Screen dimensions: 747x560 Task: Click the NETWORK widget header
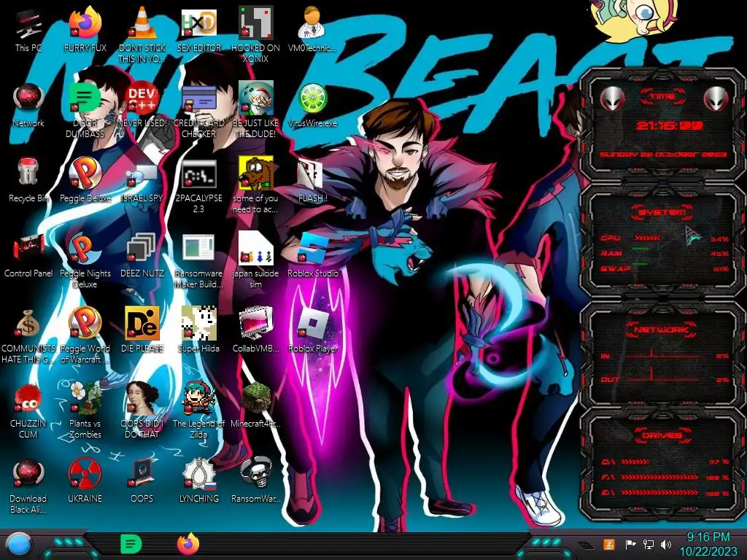pos(662,329)
